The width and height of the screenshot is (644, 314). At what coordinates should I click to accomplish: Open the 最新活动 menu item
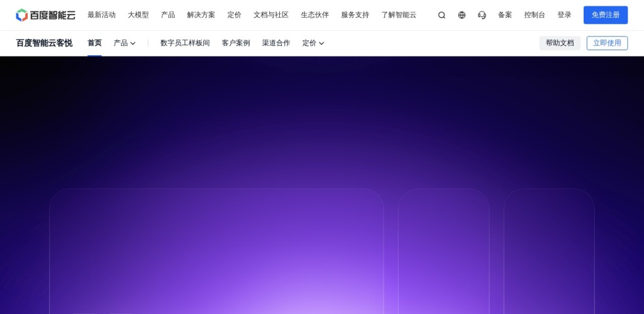coord(101,15)
